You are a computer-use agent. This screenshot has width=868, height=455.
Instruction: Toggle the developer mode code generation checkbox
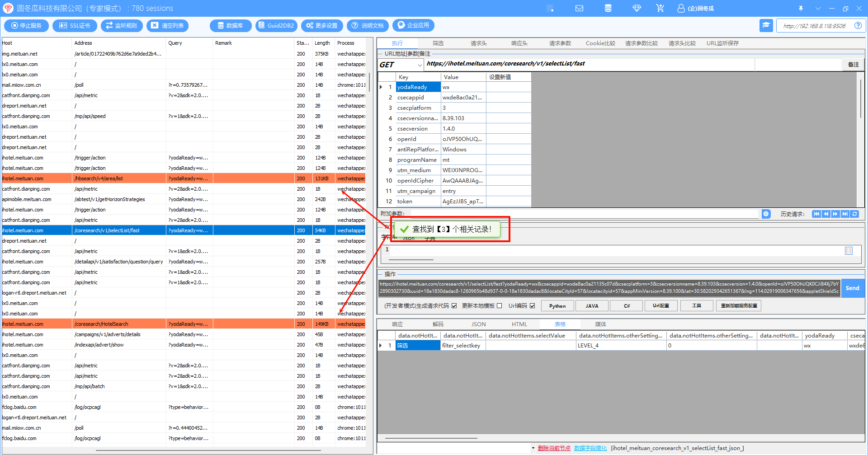(454, 306)
